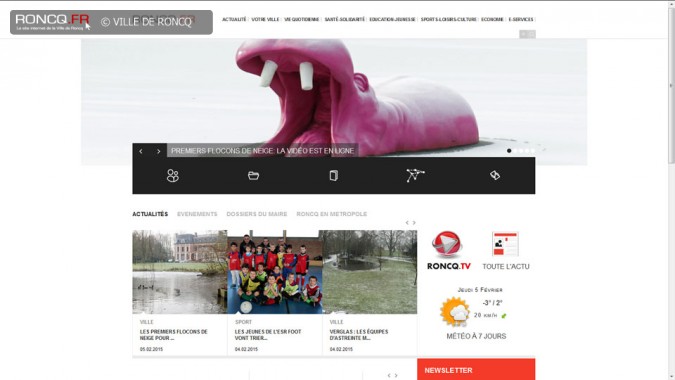Open article Les premiers flocons de neige
Screen dimensions: 675x380
[x=173, y=335]
